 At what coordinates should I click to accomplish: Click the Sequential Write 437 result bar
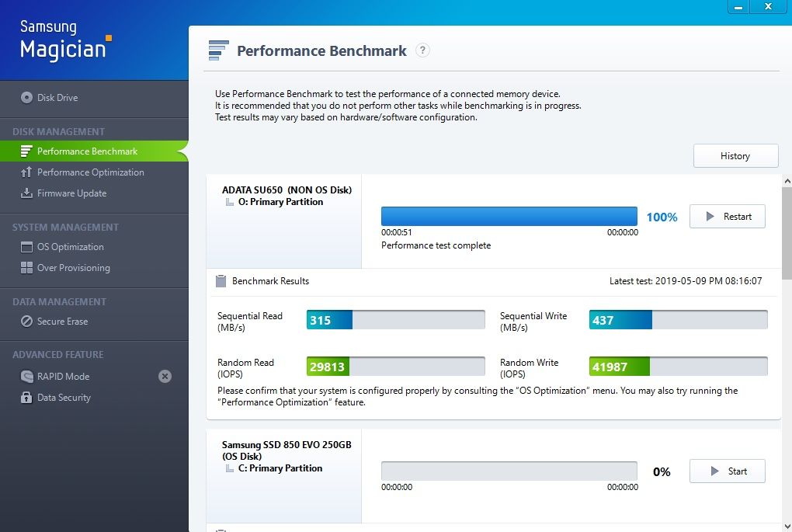[679, 320]
